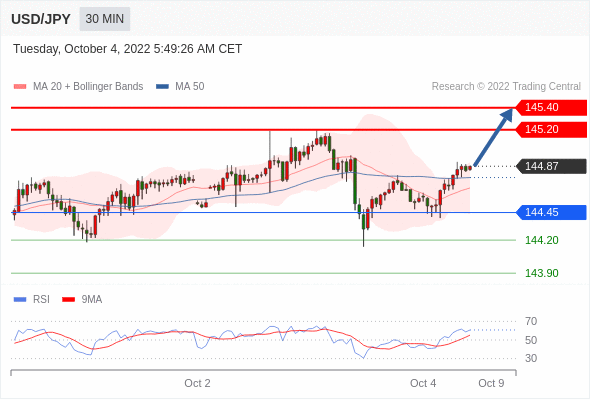
Task: Click the RSI 30 axis label
Action: pos(531,358)
